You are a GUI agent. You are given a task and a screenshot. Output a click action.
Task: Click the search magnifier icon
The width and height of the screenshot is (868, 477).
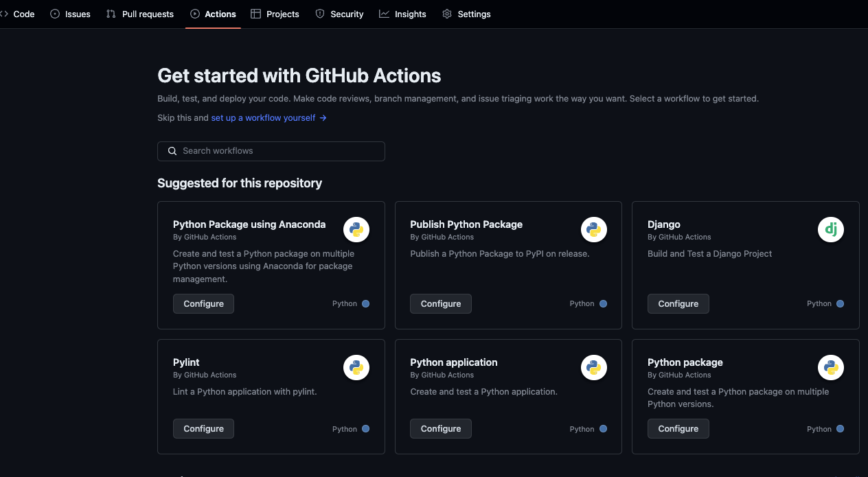pyautogui.click(x=172, y=151)
